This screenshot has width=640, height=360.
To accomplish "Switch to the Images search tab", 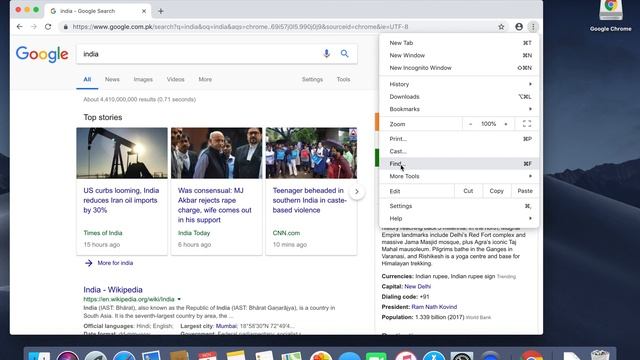I will (143, 80).
